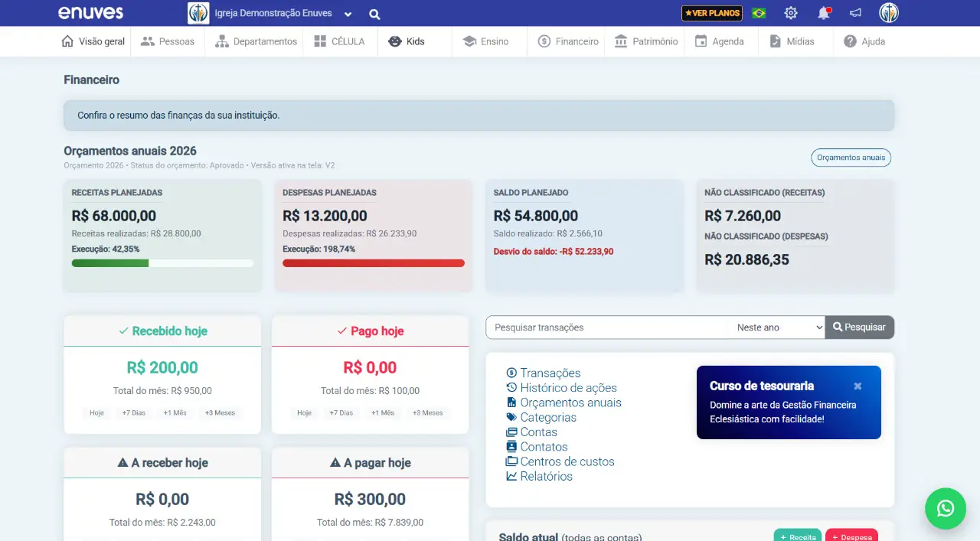Click the green receitas execution progress bar
The height and width of the screenshot is (541, 980).
pyautogui.click(x=162, y=263)
